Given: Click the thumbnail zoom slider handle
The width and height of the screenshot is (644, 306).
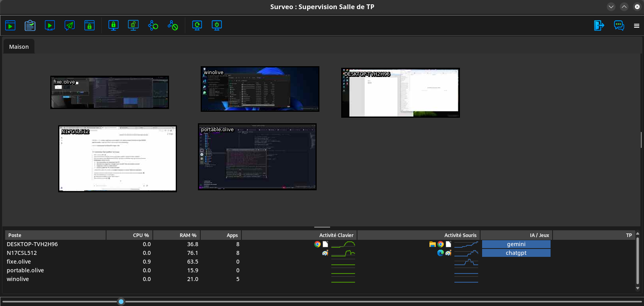Looking at the screenshot, I should pos(121,302).
